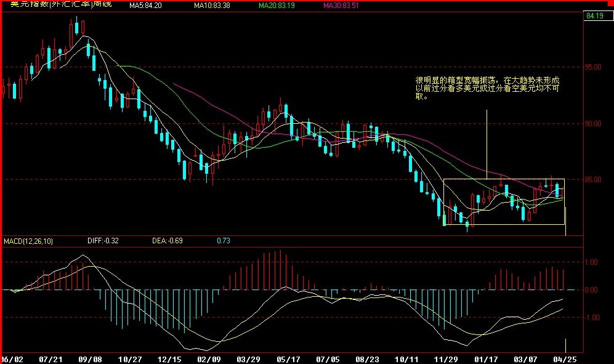Image resolution: width=614 pixels, height=364 pixels.
Task: Click the 12/15 date label
Action: click(x=169, y=359)
